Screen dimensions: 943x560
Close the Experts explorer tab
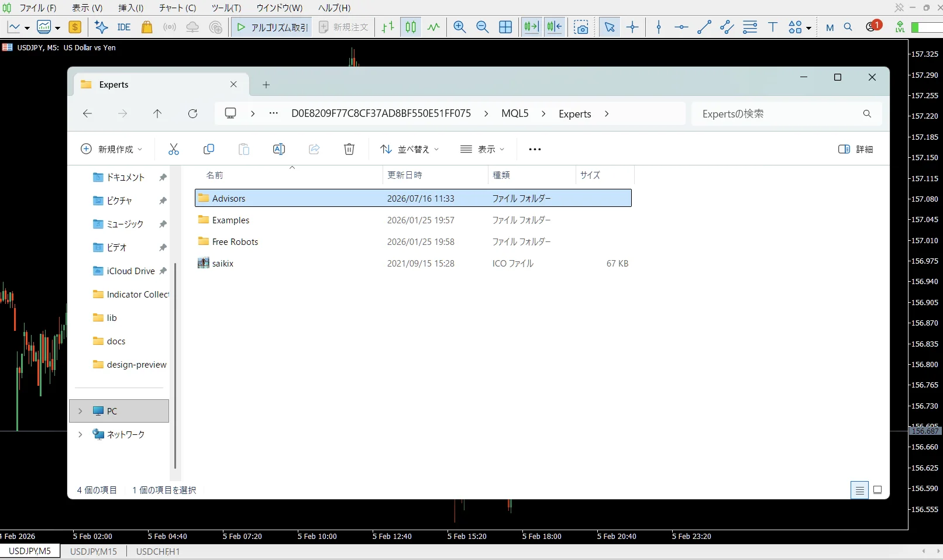233,84
